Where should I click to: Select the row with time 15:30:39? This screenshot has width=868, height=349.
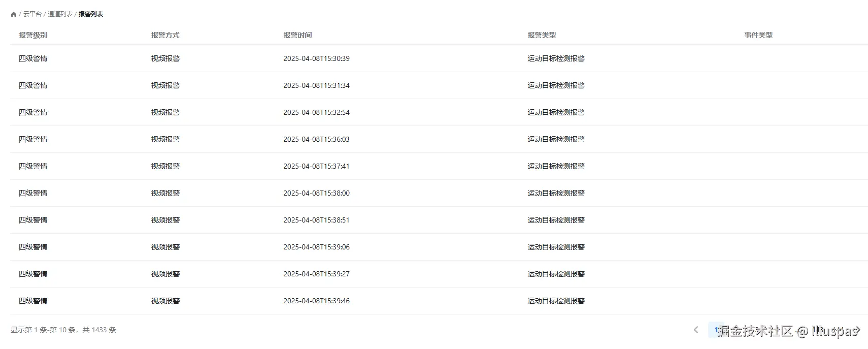point(439,58)
